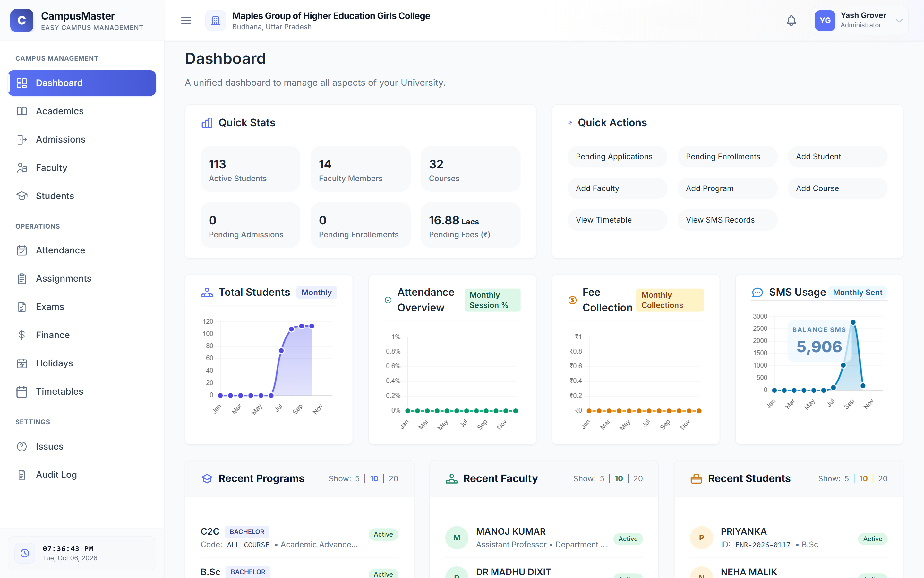
Task: Click the Academics book icon in sidebar
Action: [22, 111]
